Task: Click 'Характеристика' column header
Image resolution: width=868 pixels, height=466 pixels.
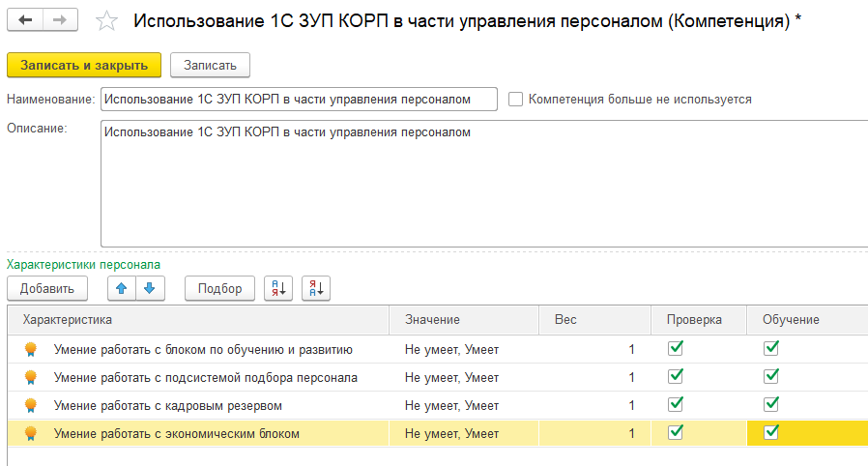Action: (198, 320)
